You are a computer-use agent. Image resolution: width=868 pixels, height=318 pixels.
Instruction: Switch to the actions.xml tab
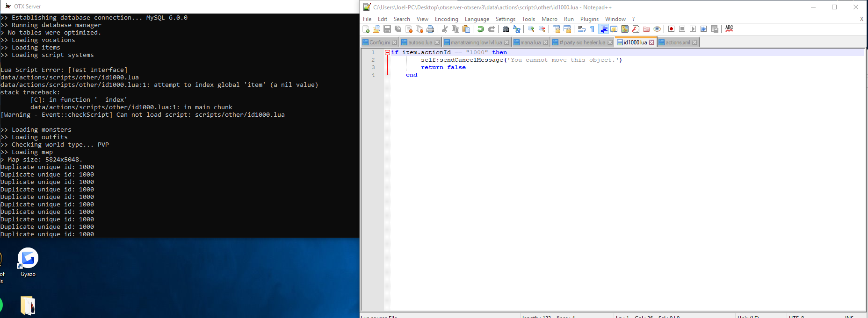point(678,42)
